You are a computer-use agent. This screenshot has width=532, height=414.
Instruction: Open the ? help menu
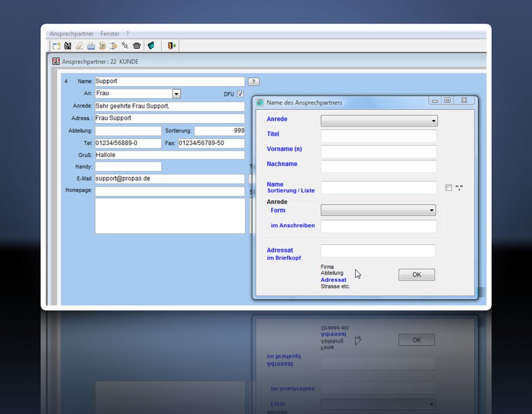(x=128, y=34)
